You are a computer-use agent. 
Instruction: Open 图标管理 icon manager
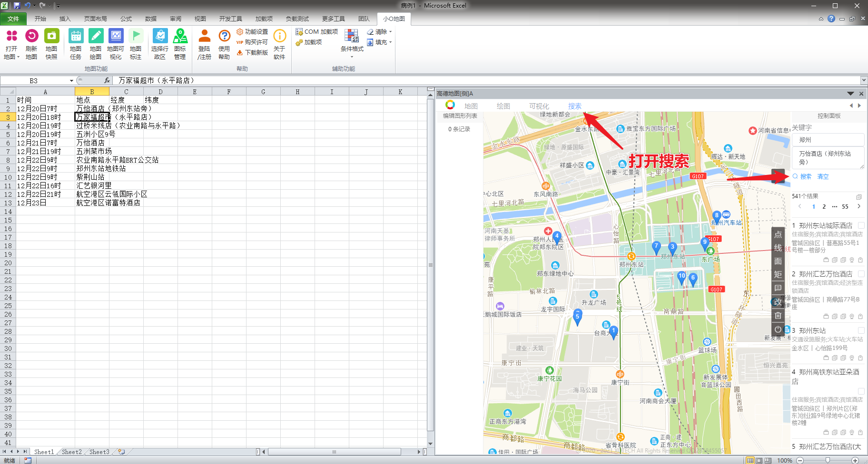tap(180, 36)
